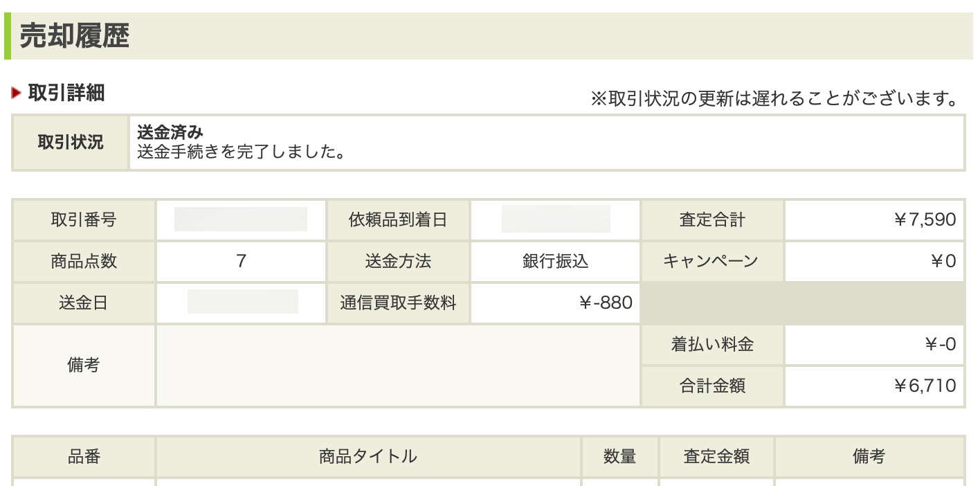Select the 商品タイトル column header
This screenshot has width=980, height=486.
(368, 456)
